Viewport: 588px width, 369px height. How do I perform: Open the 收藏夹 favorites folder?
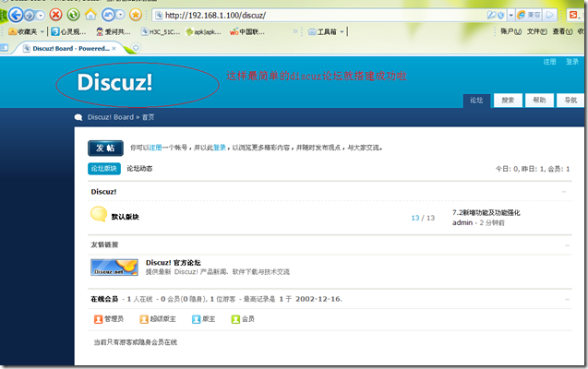[22, 32]
